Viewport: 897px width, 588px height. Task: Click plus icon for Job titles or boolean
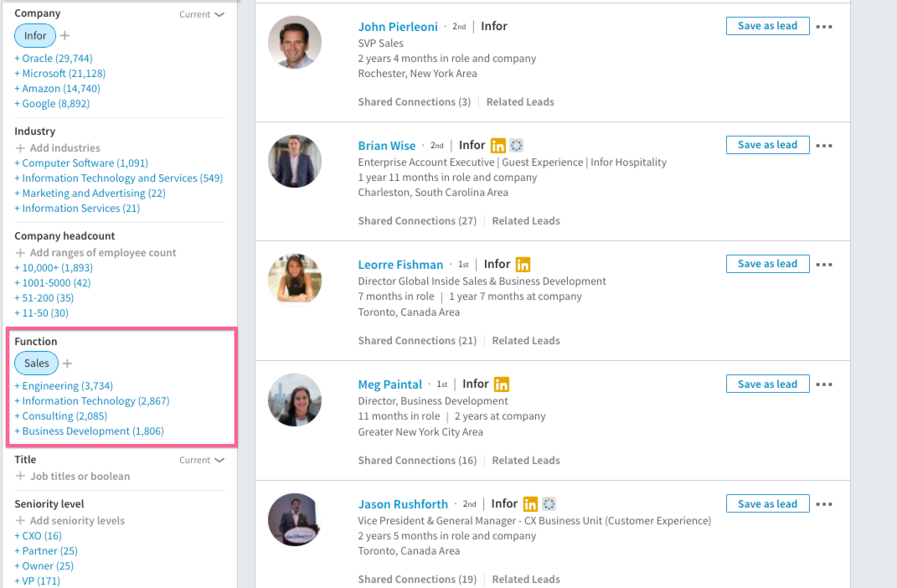20,476
